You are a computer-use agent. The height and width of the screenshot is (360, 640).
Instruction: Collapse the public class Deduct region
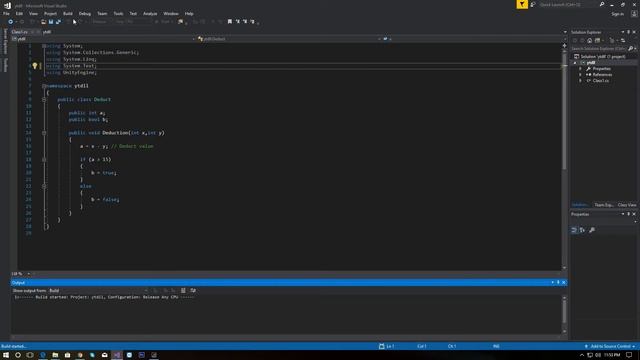[44, 100]
